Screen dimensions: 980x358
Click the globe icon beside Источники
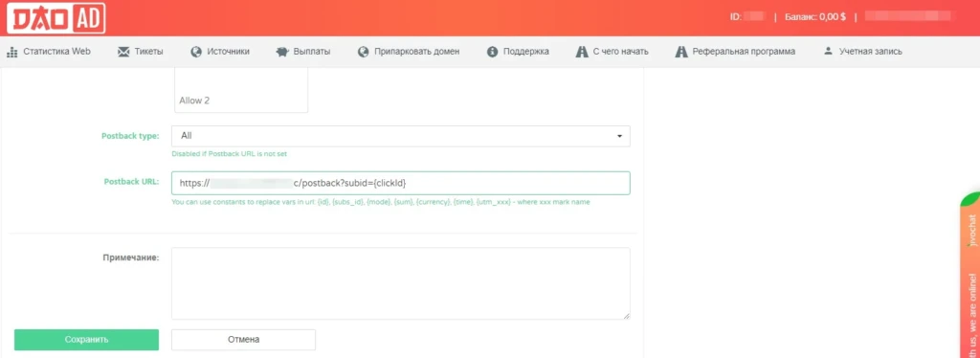(x=196, y=52)
